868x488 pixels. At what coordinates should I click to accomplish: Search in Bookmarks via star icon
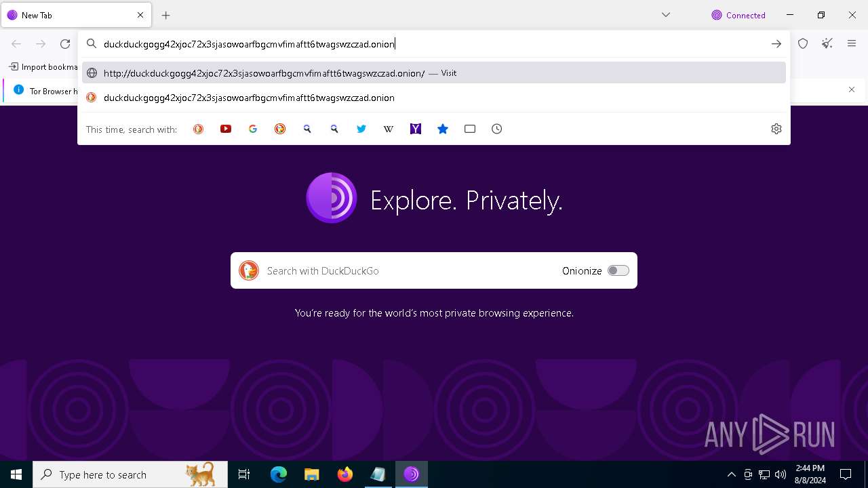point(443,129)
